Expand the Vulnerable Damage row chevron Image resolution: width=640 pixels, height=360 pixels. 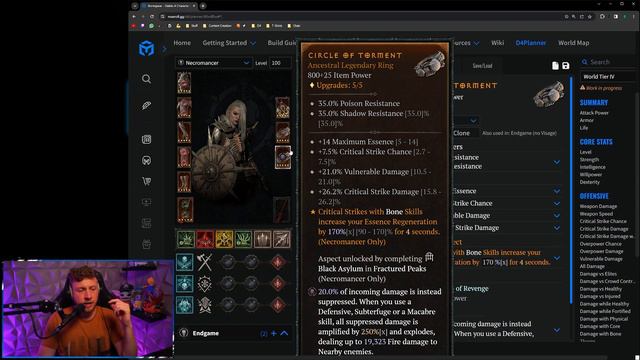(557, 216)
